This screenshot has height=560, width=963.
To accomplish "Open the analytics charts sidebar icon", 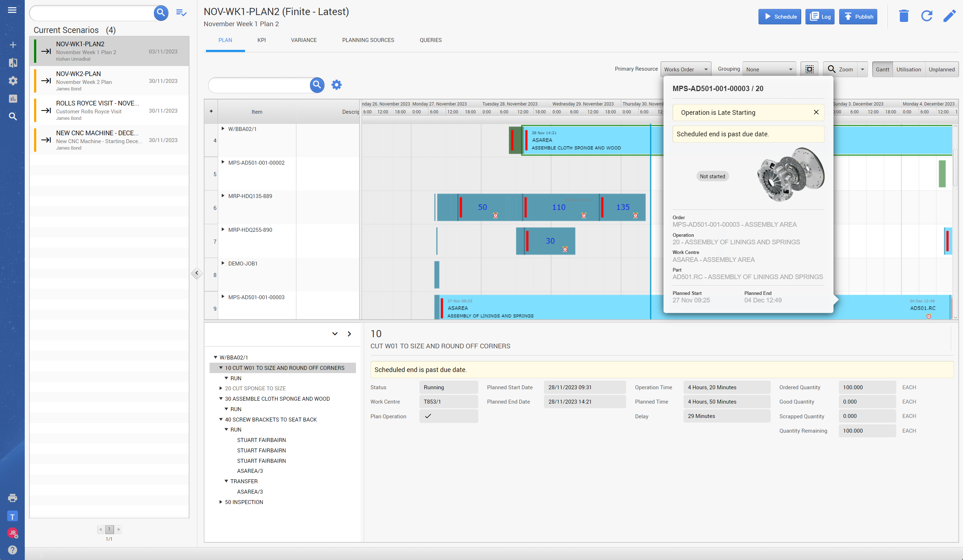I will [x=13, y=99].
